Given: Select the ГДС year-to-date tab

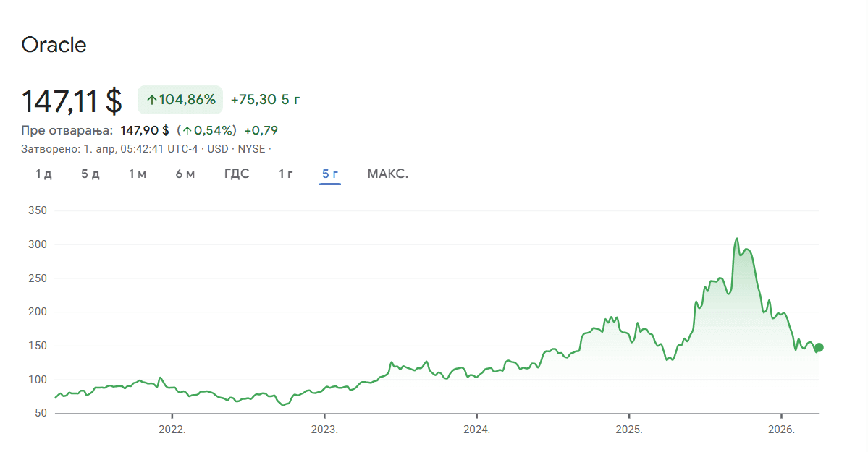Looking at the screenshot, I should (237, 174).
